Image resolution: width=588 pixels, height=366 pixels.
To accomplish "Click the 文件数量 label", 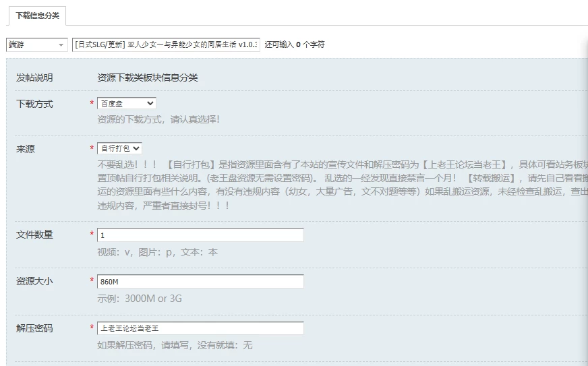I will (x=34, y=235).
